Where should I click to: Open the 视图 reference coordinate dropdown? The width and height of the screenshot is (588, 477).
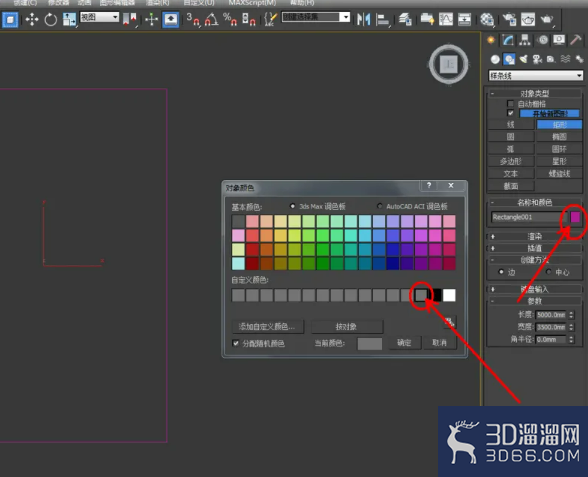point(99,17)
